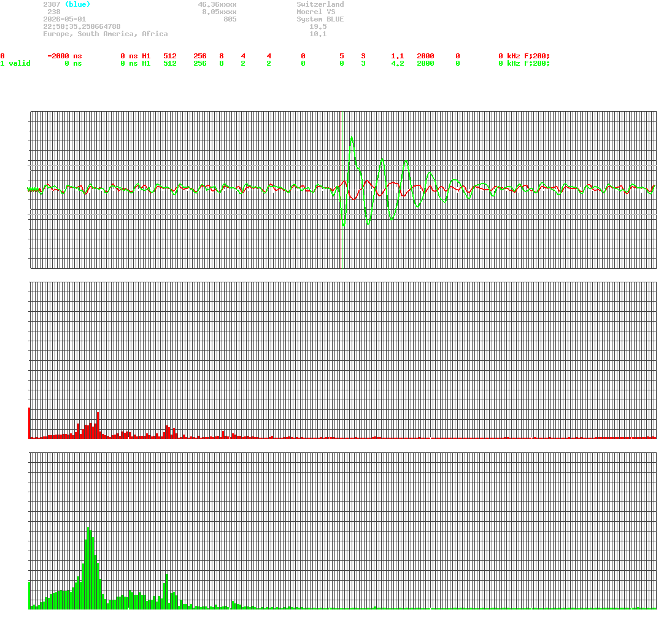This screenshot has width=672, height=623.
Task: Click the '4.2' value in the green row
Action: click(x=398, y=63)
